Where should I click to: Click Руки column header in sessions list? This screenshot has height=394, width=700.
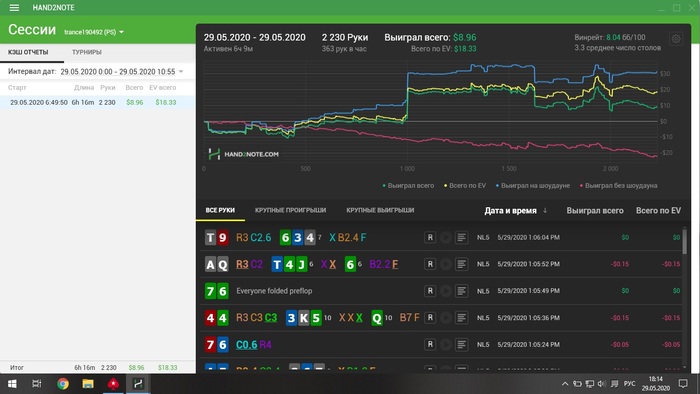108,87
